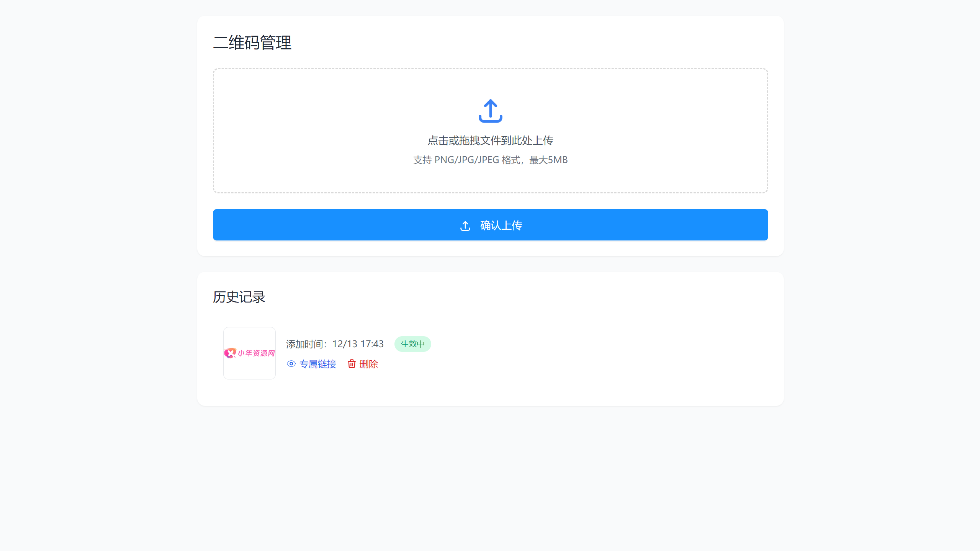The height and width of the screenshot is (551, 980).
Task: Open the 专属链接 exclusive link
Action: click(317, 364)
